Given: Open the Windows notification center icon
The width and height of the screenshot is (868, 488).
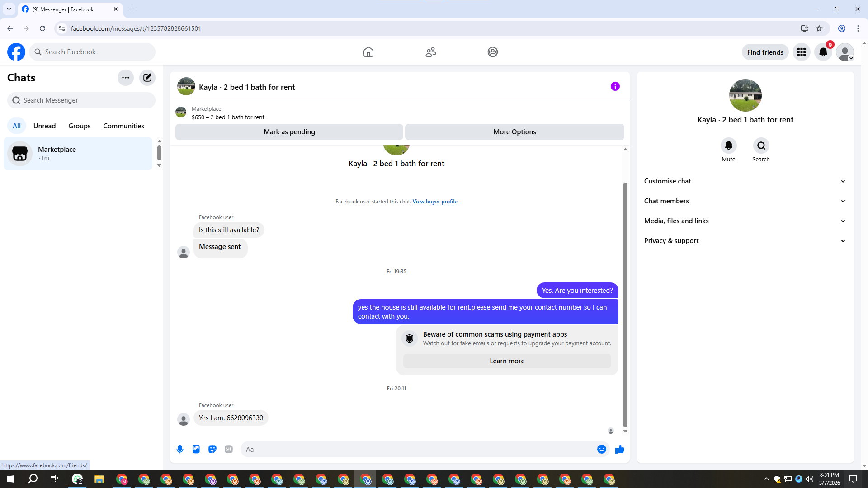Looking at the screenshot, I should (x=853, y=479).
